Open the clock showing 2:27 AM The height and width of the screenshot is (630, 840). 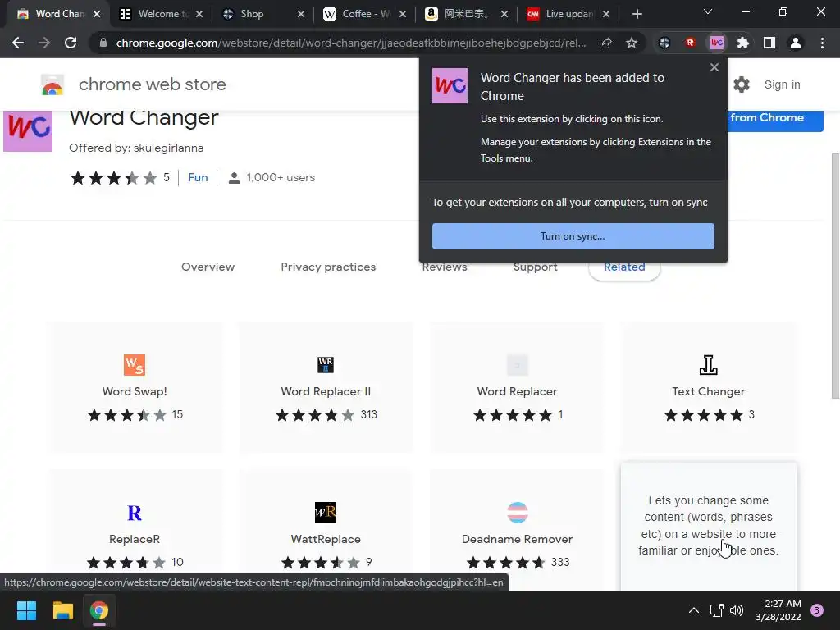click(x=778, y=610)
